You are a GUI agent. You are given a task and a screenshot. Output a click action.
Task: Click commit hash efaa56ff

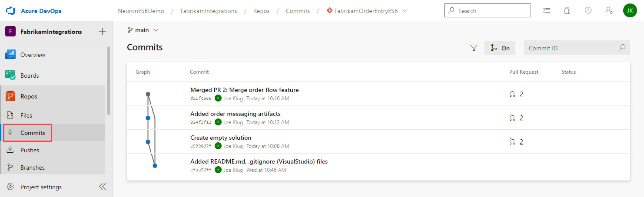coord(201,170)
